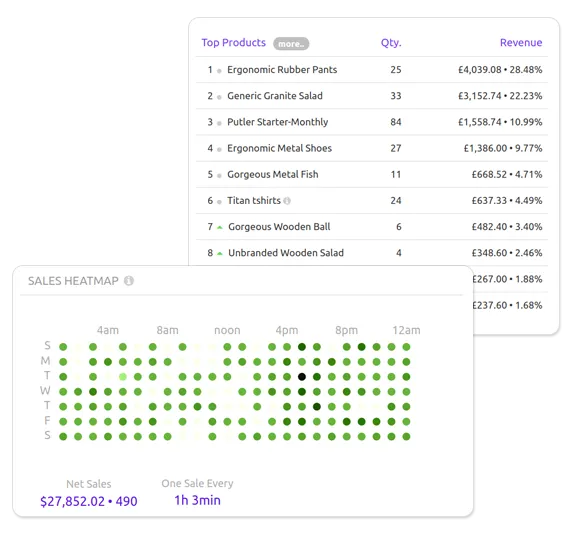The height and width of the screenshot is (534, 576).
Task: Click grey status dot beside Titan tshirts
Action: [x=219, y=202]
